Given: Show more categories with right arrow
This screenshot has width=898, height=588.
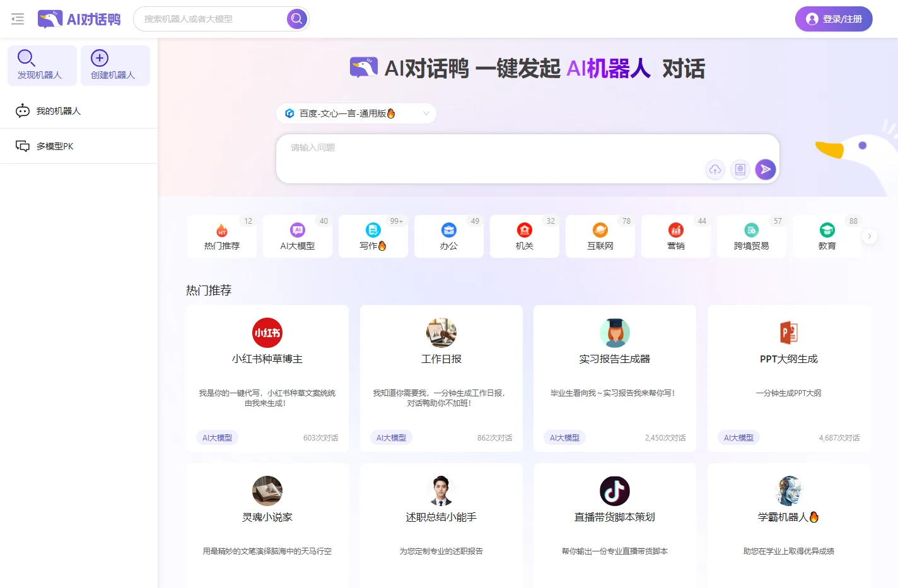Looking at the screenshot, I should [870, 236].
